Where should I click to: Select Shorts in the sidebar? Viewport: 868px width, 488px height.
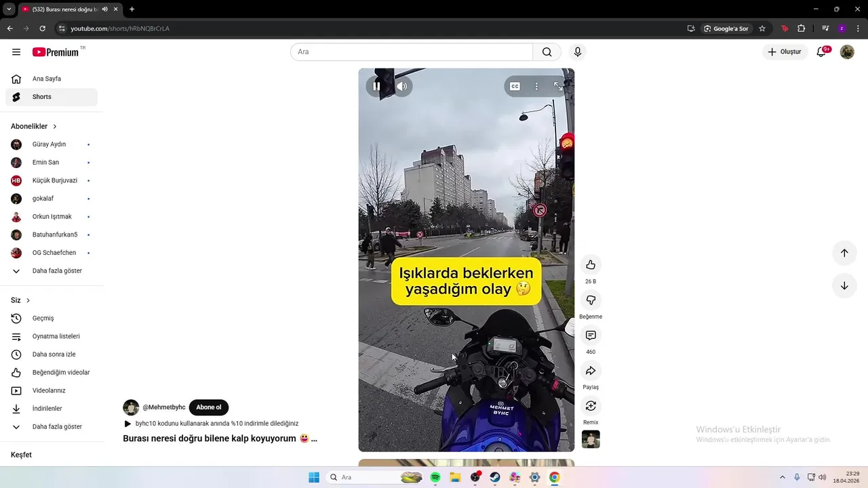(52, 97)
